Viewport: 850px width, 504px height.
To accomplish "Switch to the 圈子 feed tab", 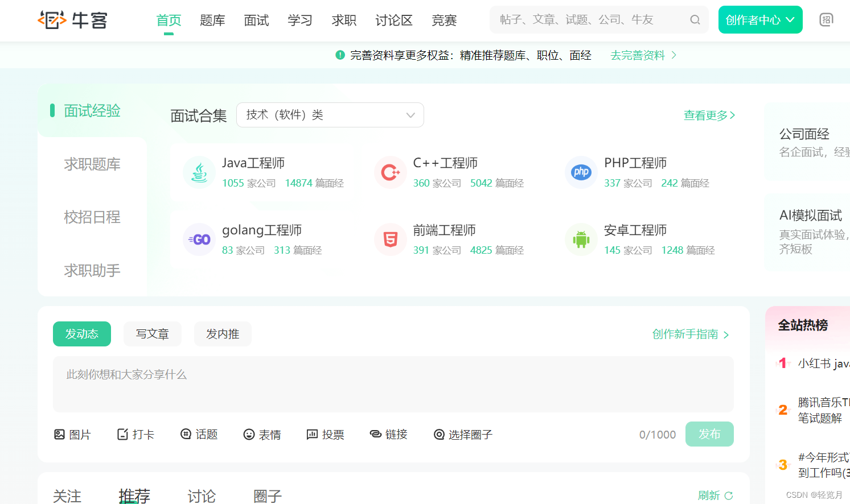I will click(x=268, y=496).
